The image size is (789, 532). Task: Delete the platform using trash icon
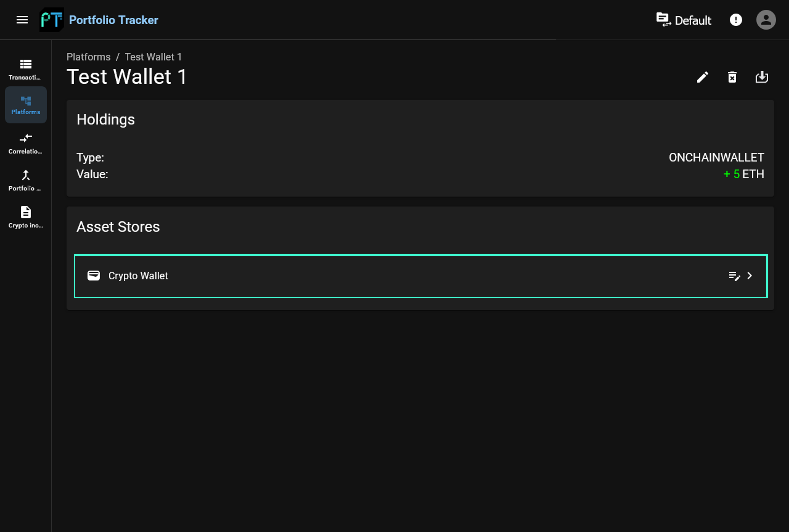(732, 77)
